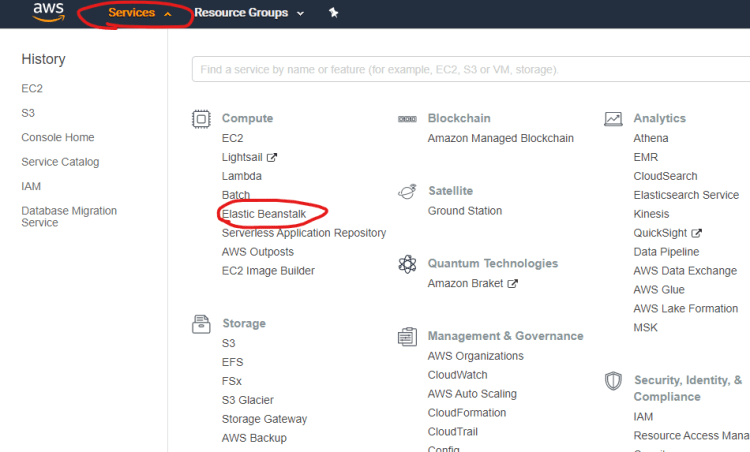Open AWS Lake Formation
750x452 pixels.
tap(686, 309)
